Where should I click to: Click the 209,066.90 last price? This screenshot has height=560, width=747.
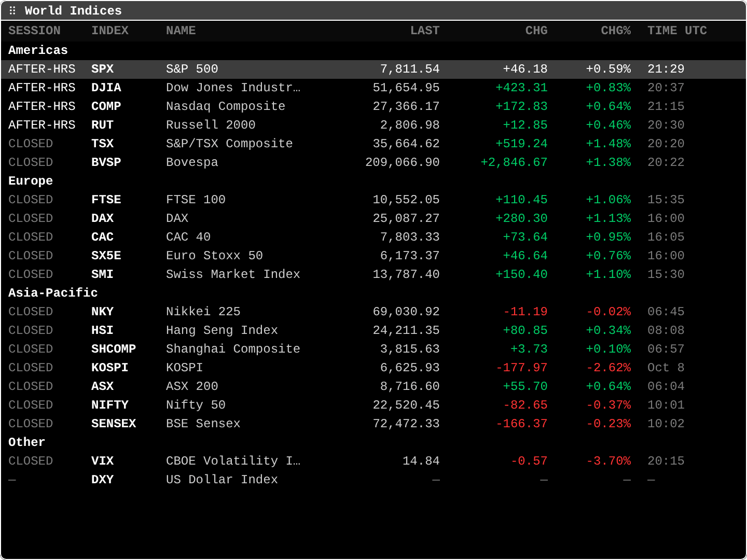click(x=403, y=162)
